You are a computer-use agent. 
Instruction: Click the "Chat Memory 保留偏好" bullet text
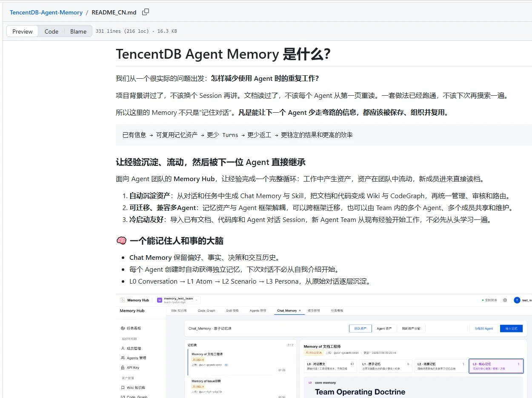(x=205, y=258)
